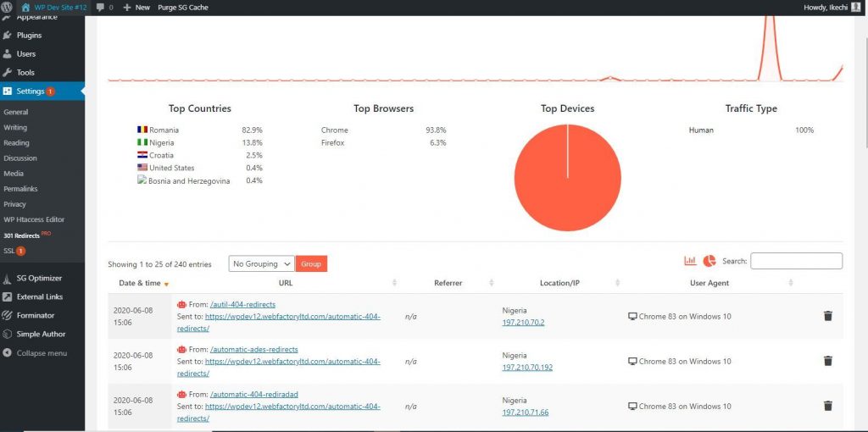Image resolution: width=868 pixels, height=432 pixels.
Task: Open Plugins in admin sidebar
Action: 29,36
